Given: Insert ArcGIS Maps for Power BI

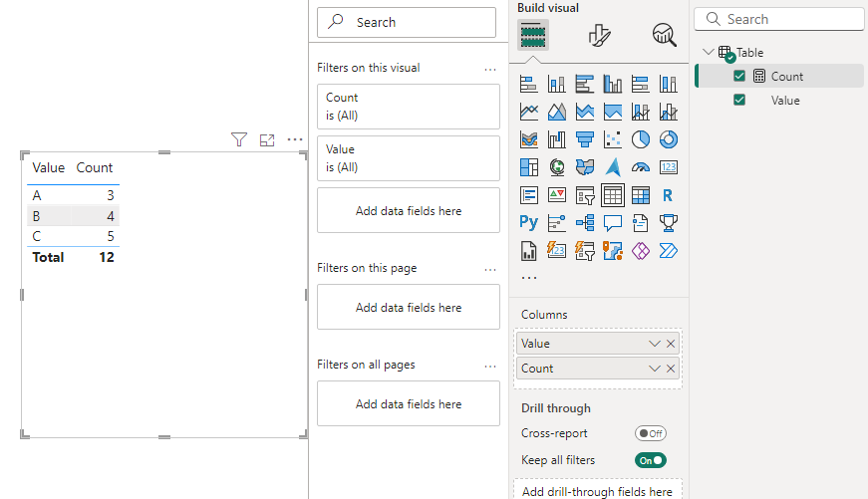Looking at the screenshot, I should pyautogui.click(x=613, y=251).
